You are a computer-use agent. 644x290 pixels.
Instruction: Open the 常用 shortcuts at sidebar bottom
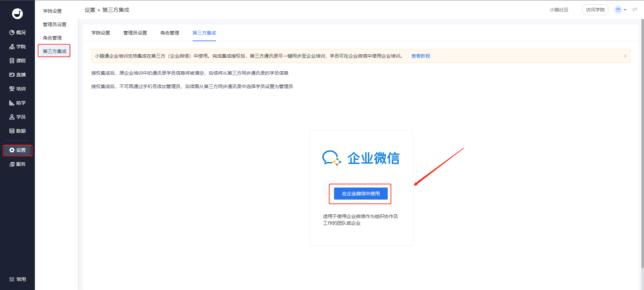pyautogui.click(x=17, y=279)
